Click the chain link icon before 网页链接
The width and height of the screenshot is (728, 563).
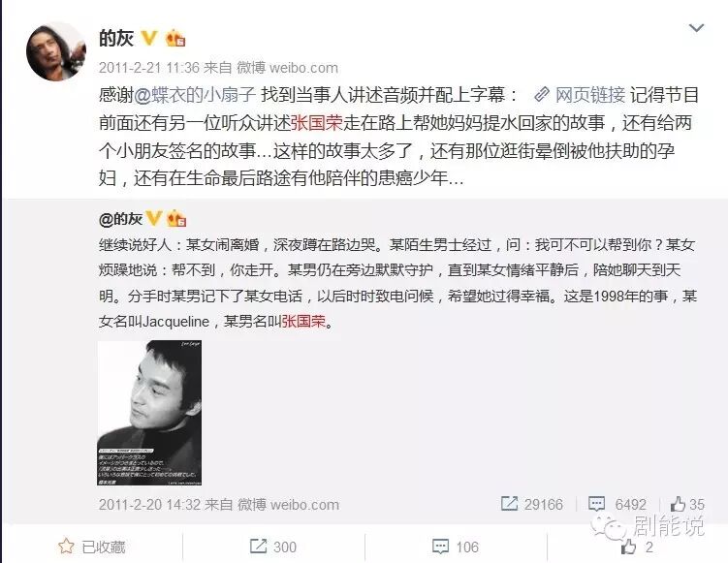[541, 95]
